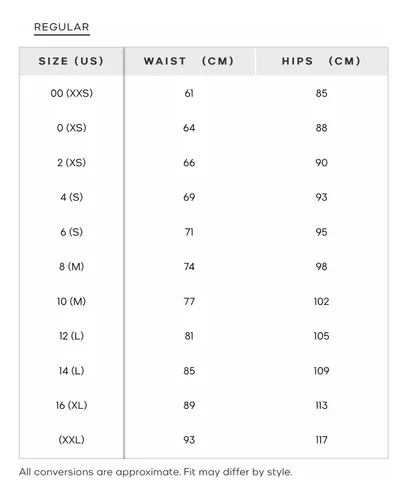Select the 8 (M) size label

71,267
